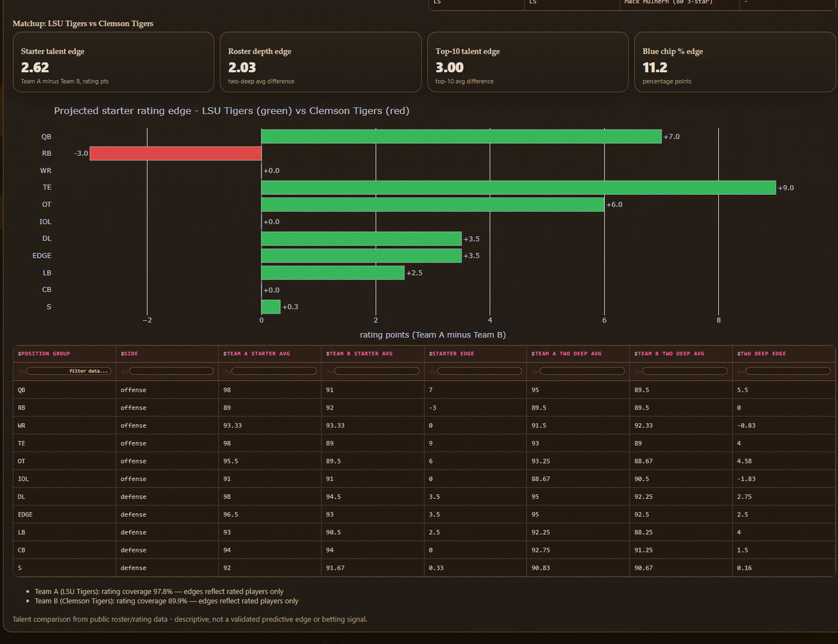Viewport: 838px width, 644px height.
Task: Click the '-1.83' two deep edge cell
Action: 784,479
